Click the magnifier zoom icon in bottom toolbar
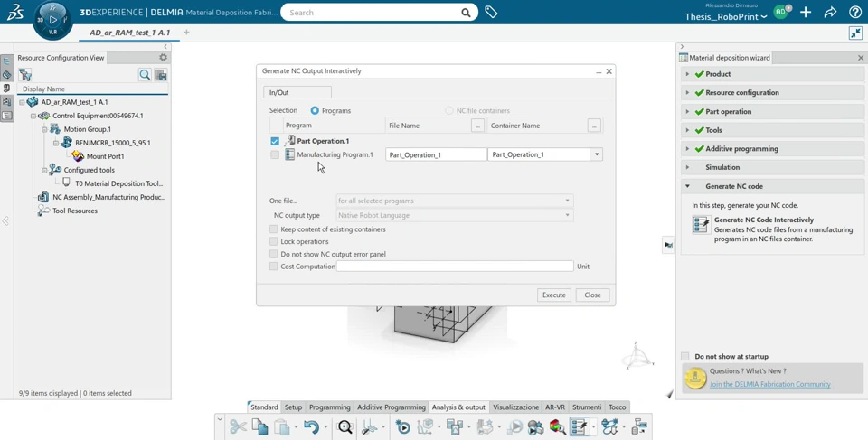The width and height of the screenshot is (868, 440). (x=344, y=426)
